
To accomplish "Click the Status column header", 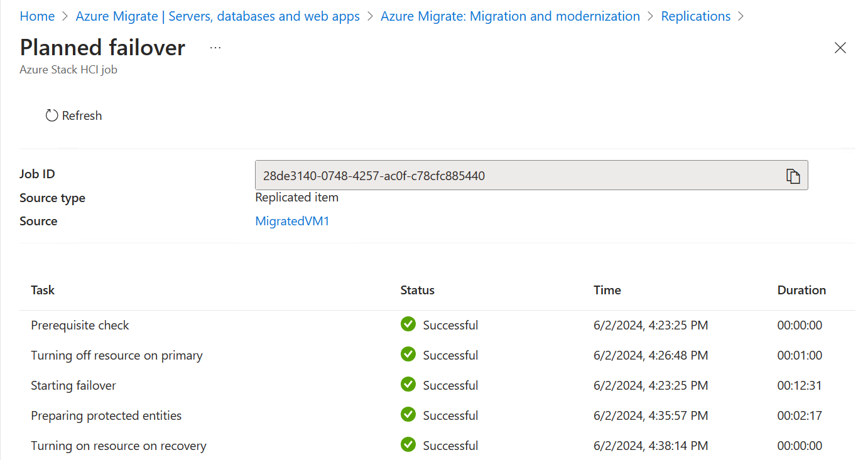I will pos(416,290).
